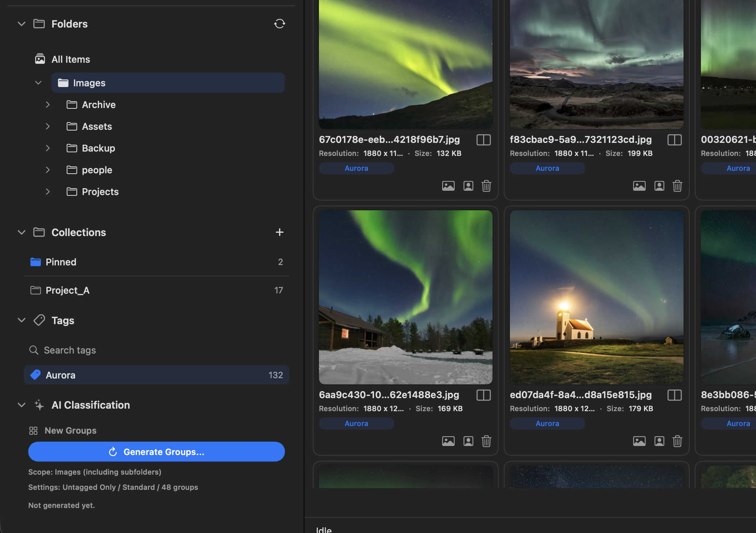The width and height of the screenshot is (756, 533).
Task: Open compare view icon for 67c0178e-eeb image
Action: click(483, 140)
